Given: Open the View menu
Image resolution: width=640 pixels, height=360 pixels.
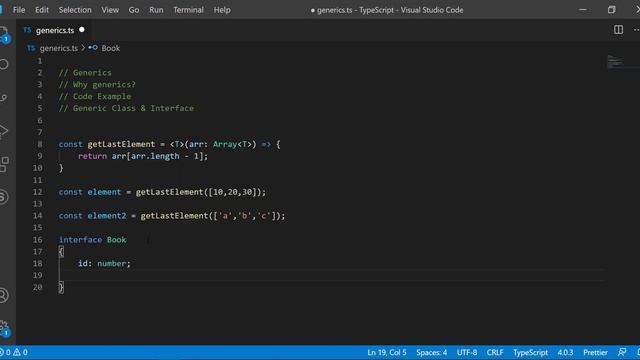Looking at the screenshot, I should pos(110,10).
